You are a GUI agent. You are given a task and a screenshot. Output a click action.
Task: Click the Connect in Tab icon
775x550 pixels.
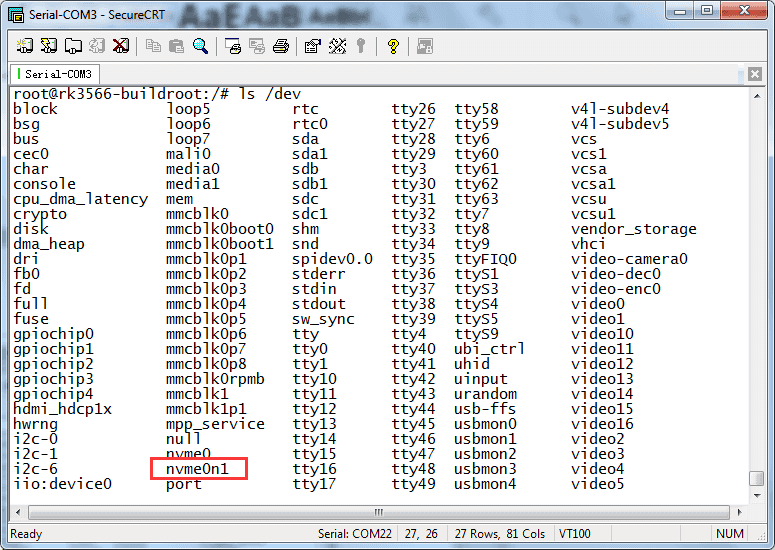coord(73,46)
